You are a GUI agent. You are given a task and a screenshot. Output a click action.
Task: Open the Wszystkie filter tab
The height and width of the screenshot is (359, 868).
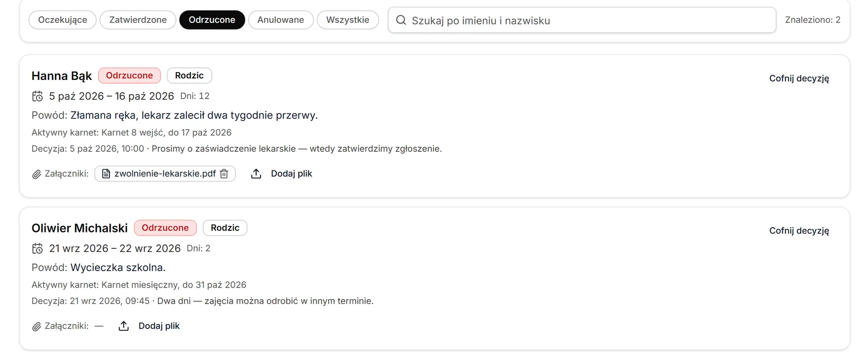(348, 20)
